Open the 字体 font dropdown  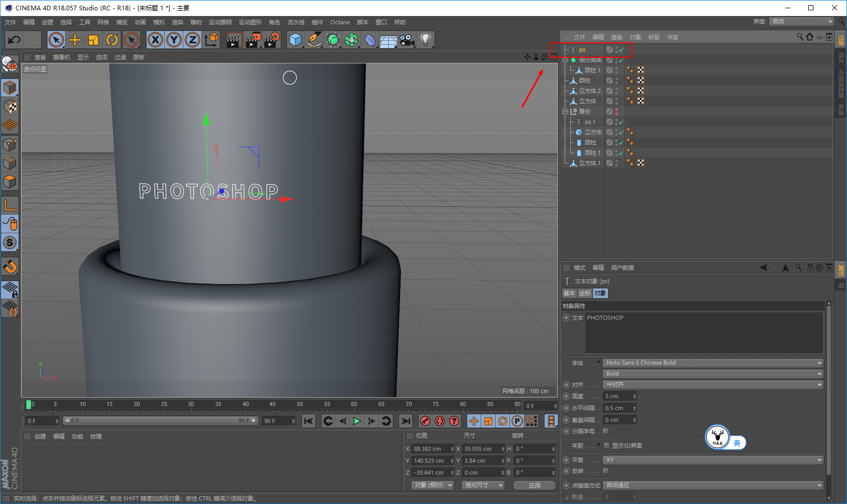[713, 363]
